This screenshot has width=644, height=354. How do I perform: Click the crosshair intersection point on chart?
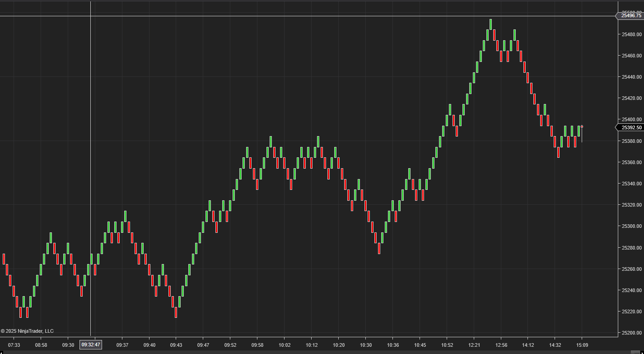click(91, 16)
